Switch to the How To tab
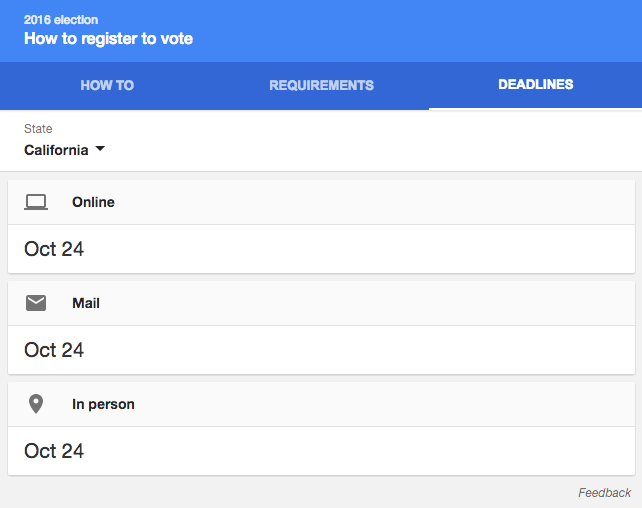The width and height of the screenshot is (642, 508). point(107,85)
